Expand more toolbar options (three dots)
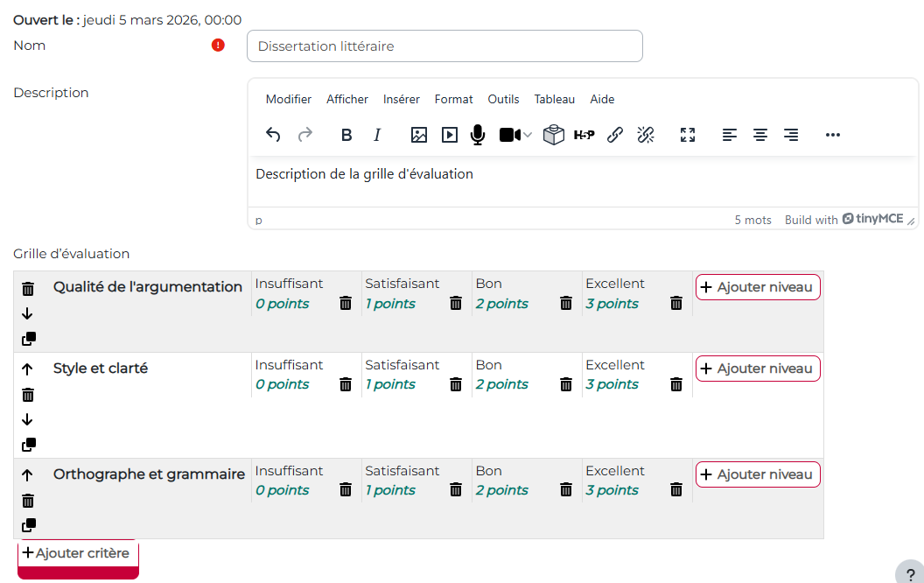This screenshot has height=583, width=924. tap(832, 135)
